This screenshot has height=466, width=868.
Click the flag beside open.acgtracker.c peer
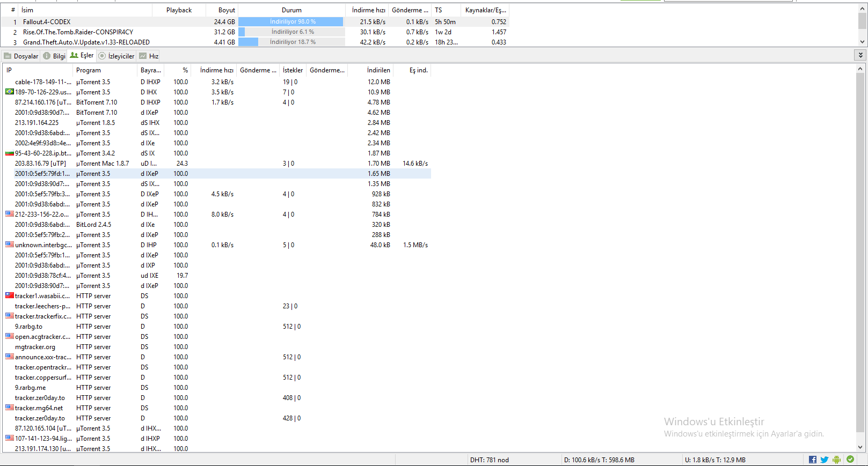click(10, 336)
